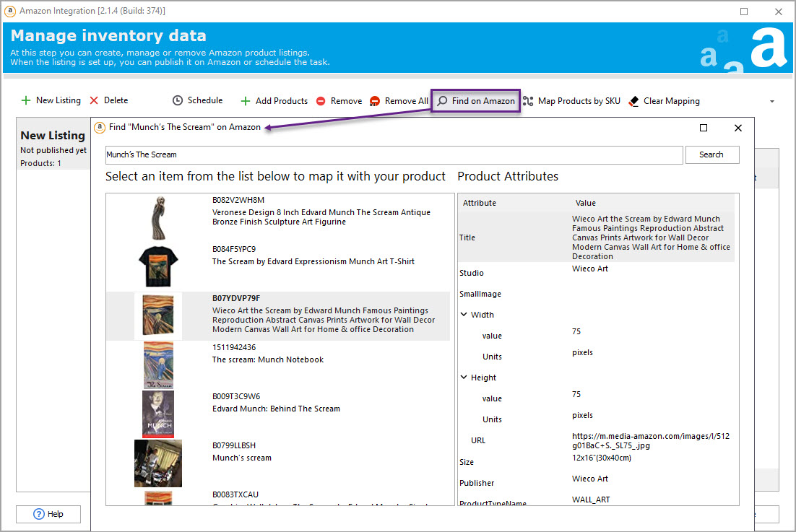Select The Scream T-Shirt thumbnail
The height and width of the screenshot is (532, 796).
[158, 266]
